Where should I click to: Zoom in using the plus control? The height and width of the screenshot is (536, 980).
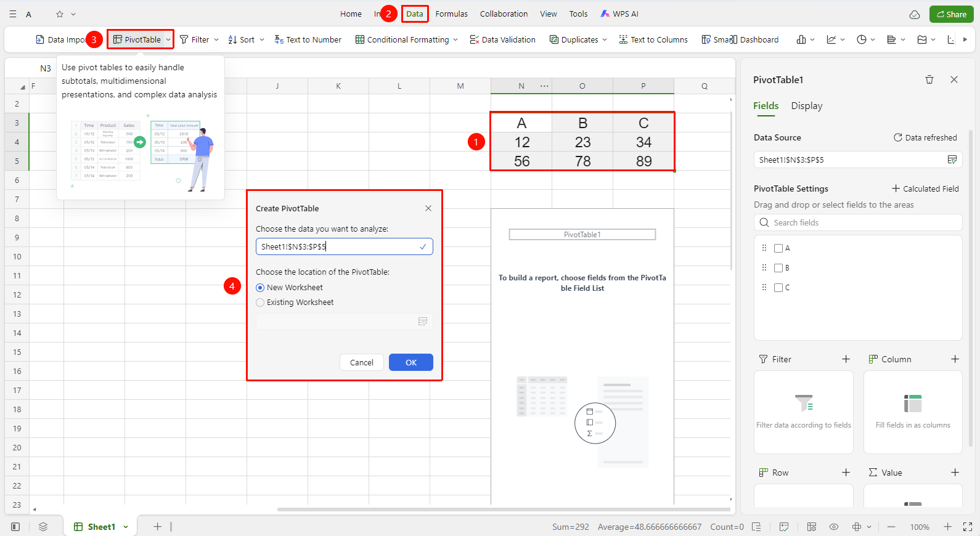pos(948,527)
